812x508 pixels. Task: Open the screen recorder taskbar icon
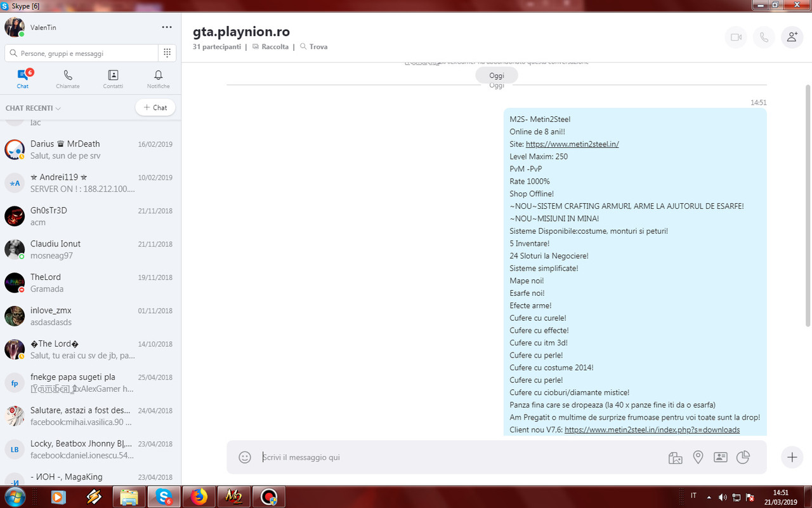click(x=268, y=497)
